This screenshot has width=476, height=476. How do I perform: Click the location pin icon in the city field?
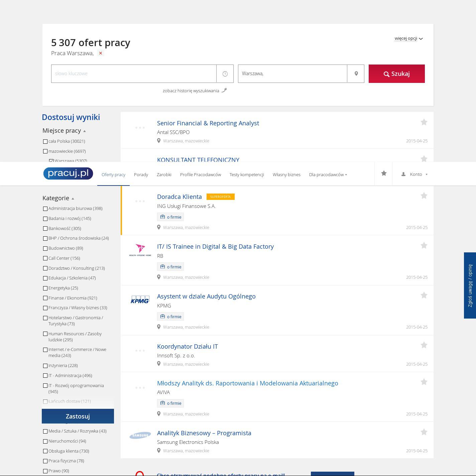(356, 74)
